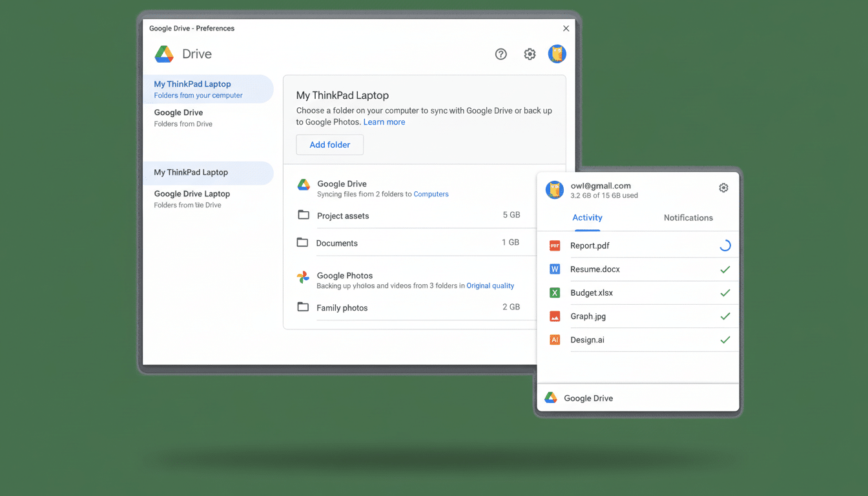Click the Excel icon beside Budget.xlsx
The height and width of the screenshot is (496, 868).
(x=554, y=293)
